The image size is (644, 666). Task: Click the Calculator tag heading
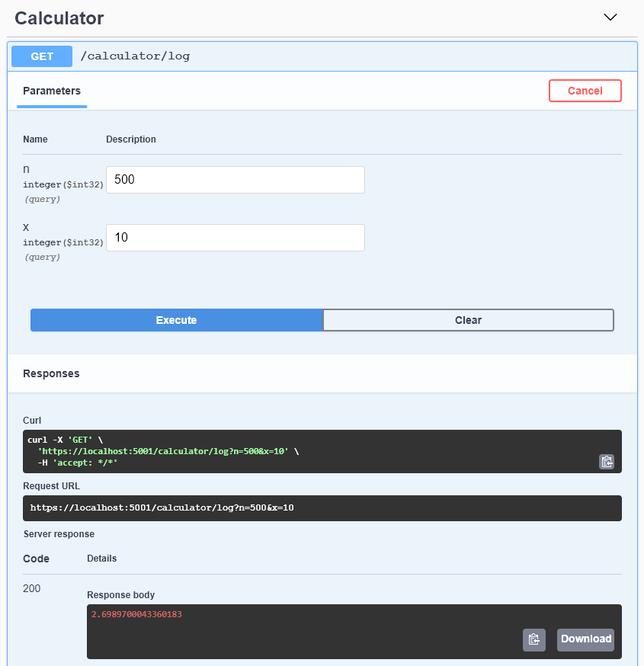tap(59, 18)
